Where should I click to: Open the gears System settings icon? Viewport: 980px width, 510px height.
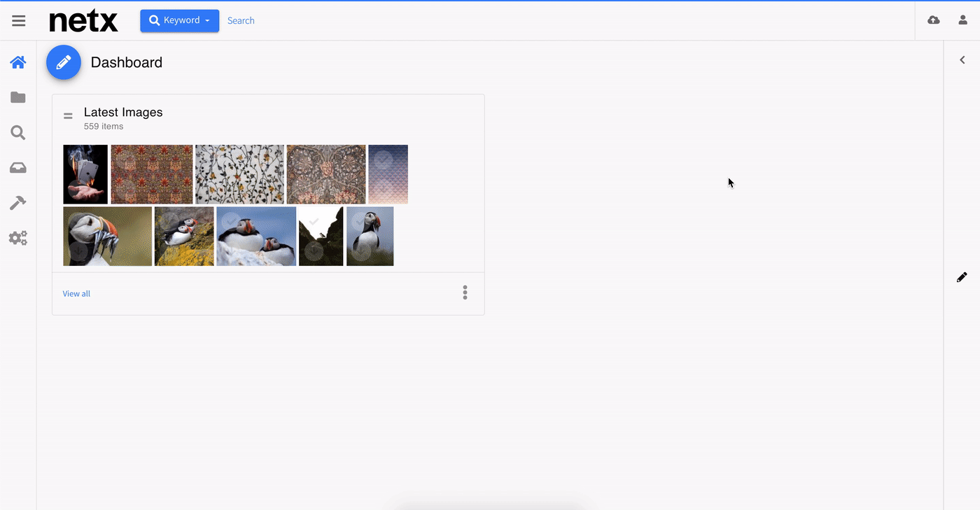tap(18, 238)
